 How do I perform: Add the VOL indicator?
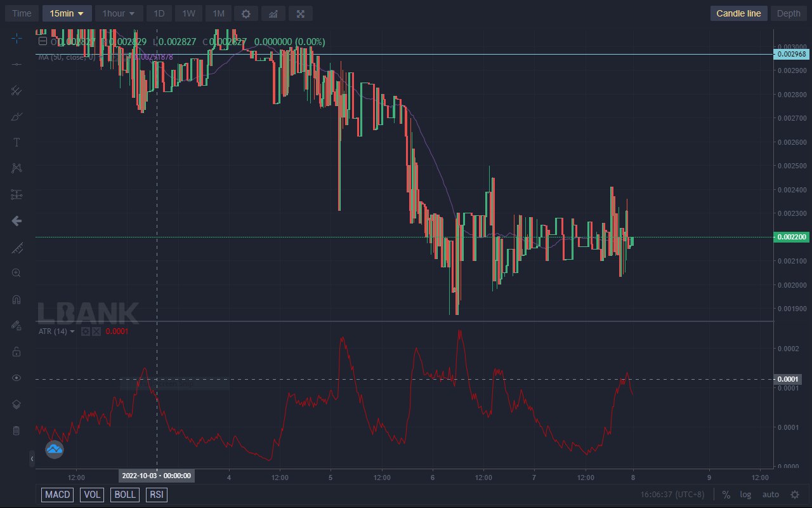coord(92,495)
